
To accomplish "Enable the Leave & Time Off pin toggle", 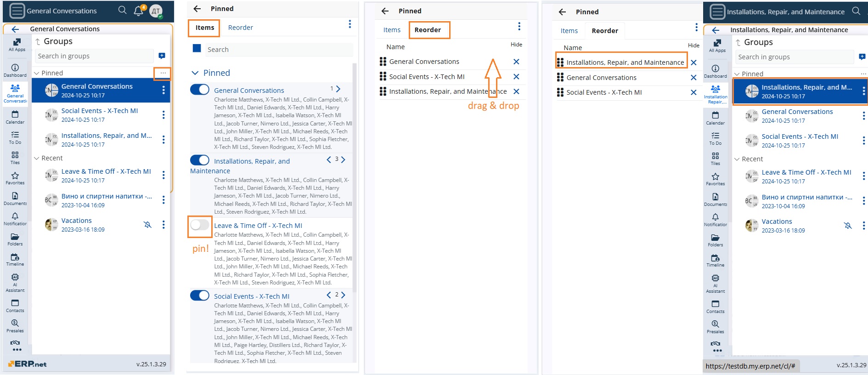I will 200,225.
